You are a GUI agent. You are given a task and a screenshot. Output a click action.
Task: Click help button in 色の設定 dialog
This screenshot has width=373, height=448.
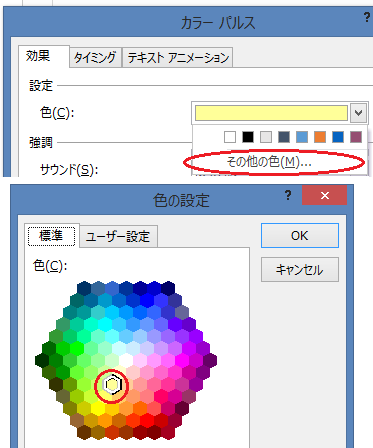[x=288, y=195]
